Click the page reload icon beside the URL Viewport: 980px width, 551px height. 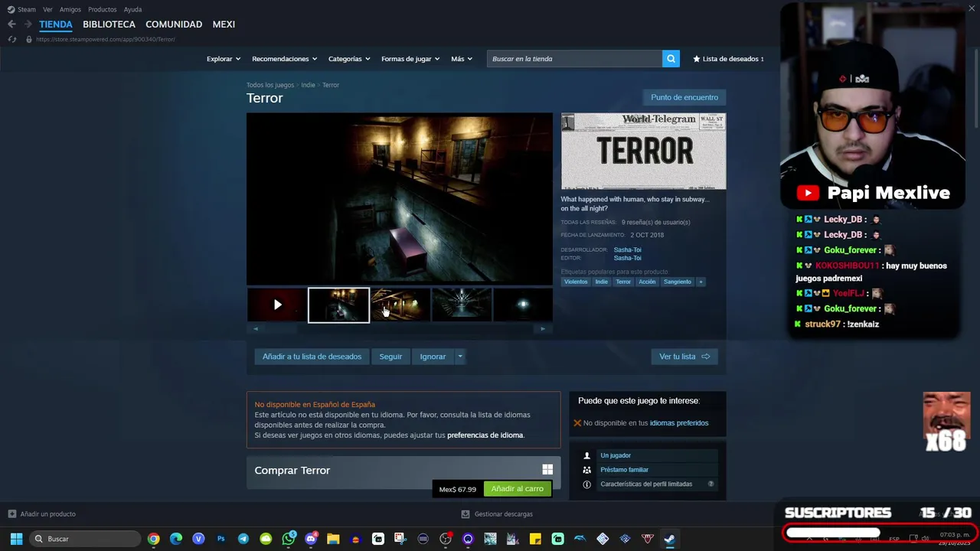point(11,39)
